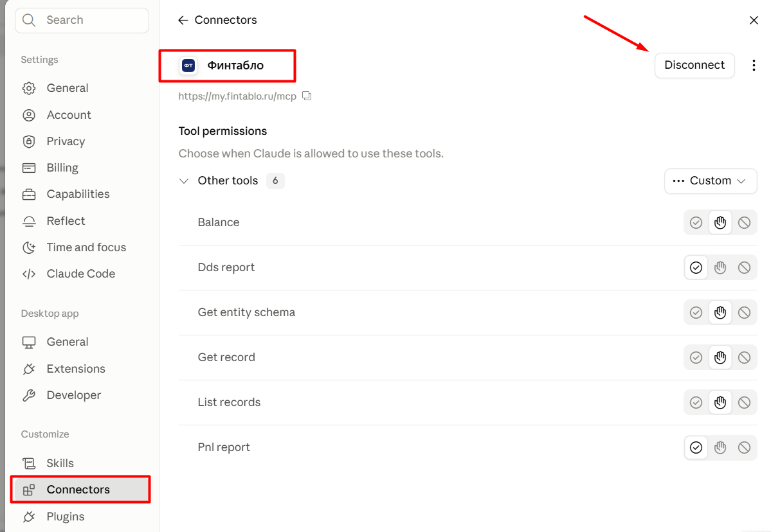Open Privacy settings
The image size is (771, 532).
[x=82, y=141]
